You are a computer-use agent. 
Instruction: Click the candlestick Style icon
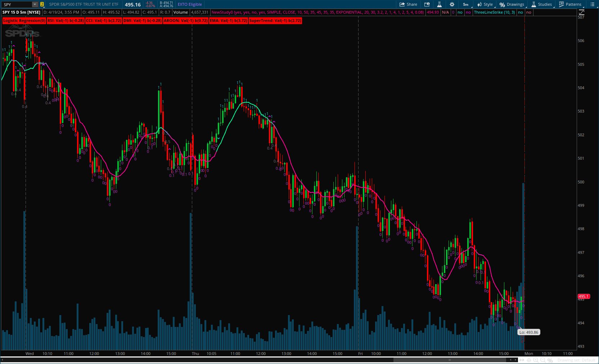[x=479, y=4]
